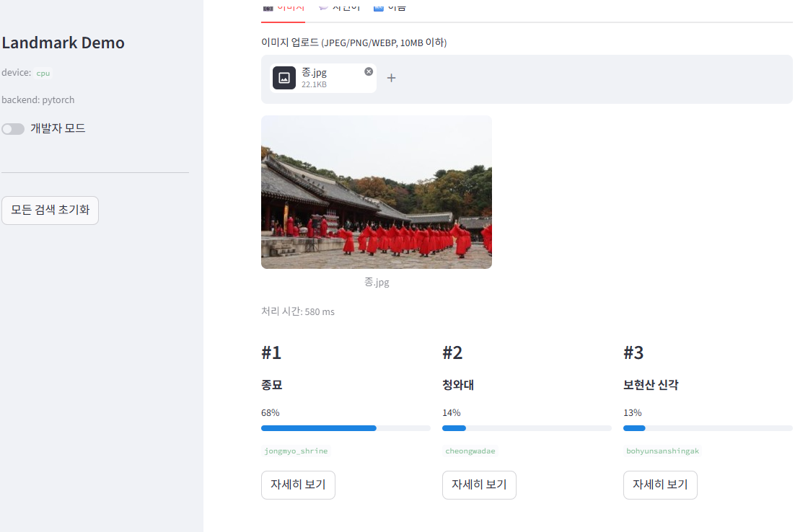Click the Landmark Demo title

coord(63,43)
